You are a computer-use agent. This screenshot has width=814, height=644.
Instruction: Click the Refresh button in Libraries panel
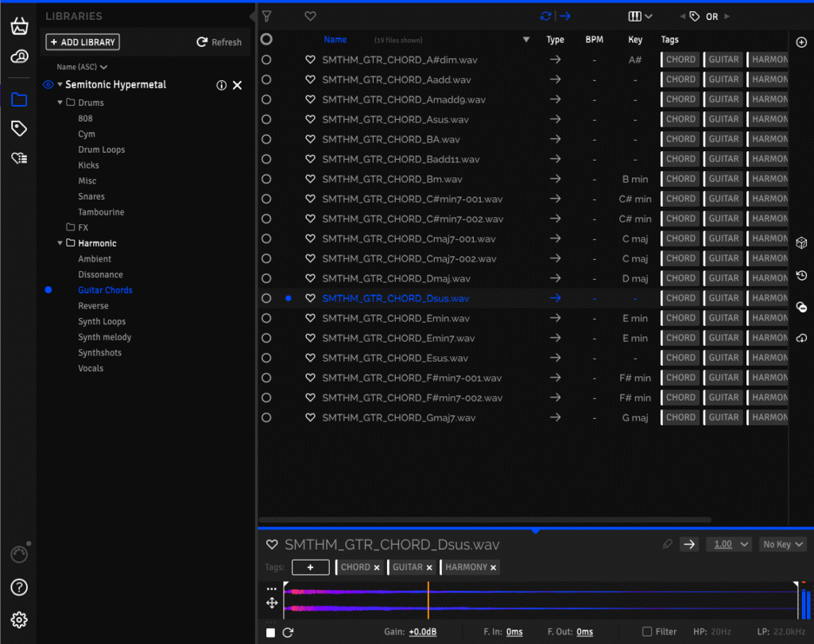[219, 42]
